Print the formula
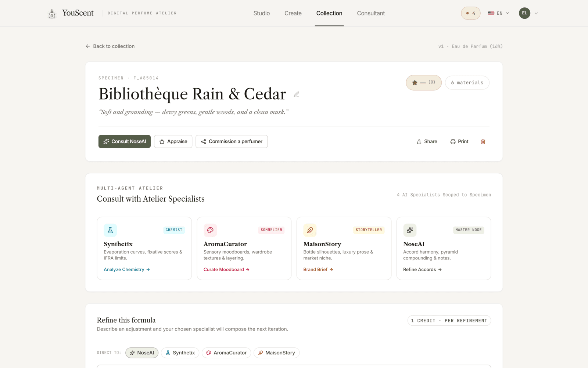 pos(459,142)
